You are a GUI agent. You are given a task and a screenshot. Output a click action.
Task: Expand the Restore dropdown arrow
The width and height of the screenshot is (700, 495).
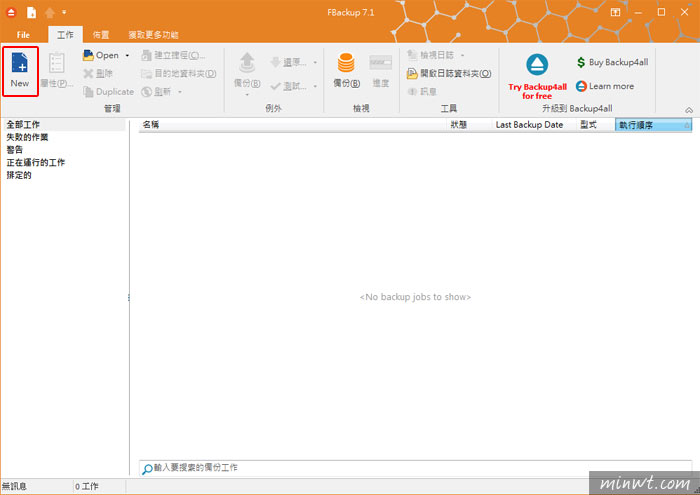tap(315, 62)
